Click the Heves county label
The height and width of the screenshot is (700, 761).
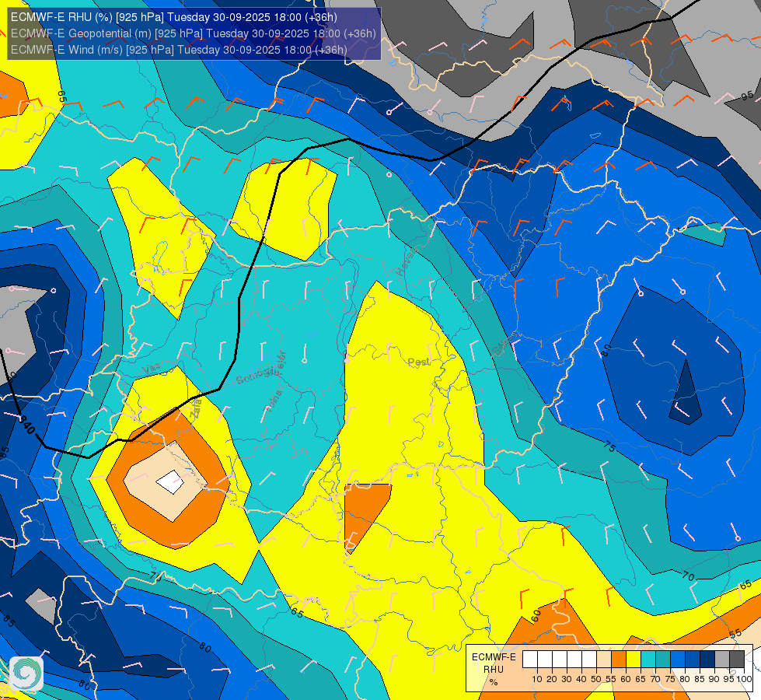pyautogui.click(x=407, y=261)
